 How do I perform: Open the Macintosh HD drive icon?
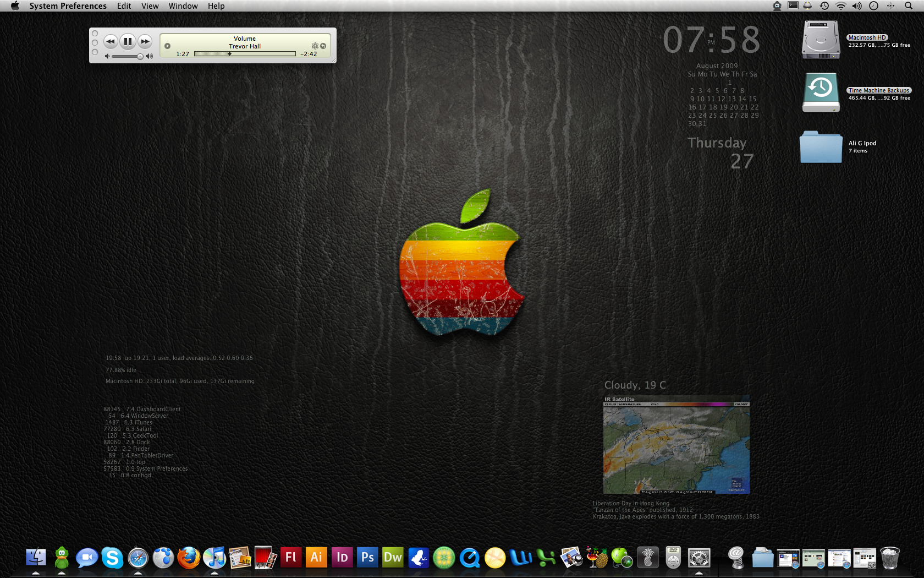821,40
